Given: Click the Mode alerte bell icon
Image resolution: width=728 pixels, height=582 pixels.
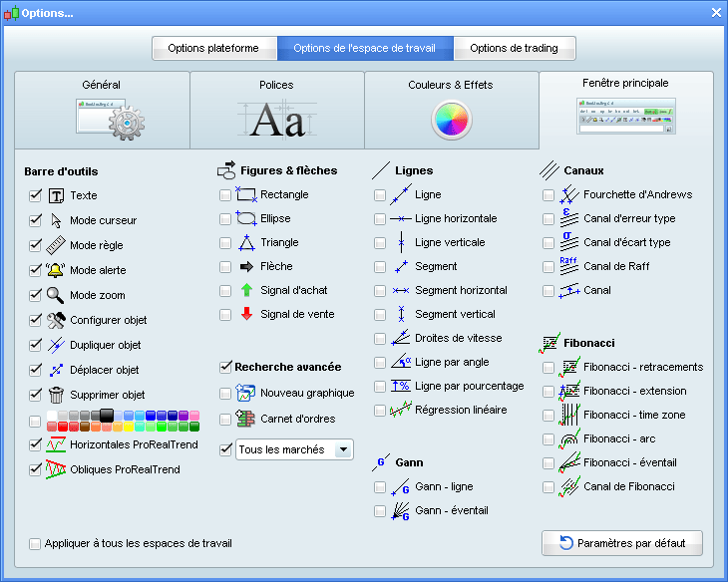Looking at the screenshot, I should click(56, 270).
